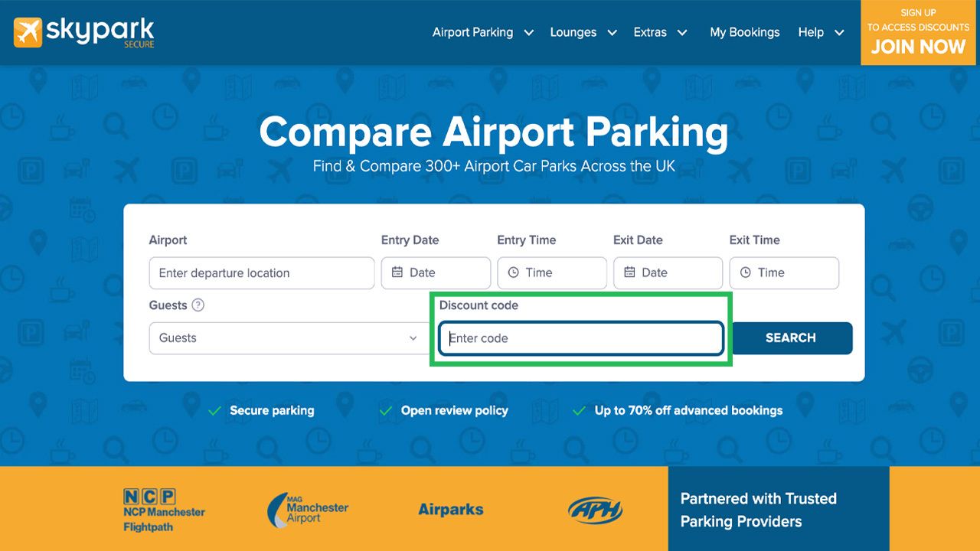Go to My Bookings
Image resolution: width=980 pixels, height=551 pixels.
(x=744, y=32)
